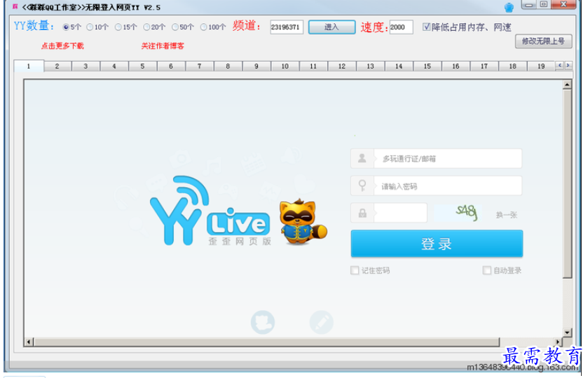This screenshot has height=378, width=588.
Task: Click the round bear-face icon at bottom
Action: [x=263, y=322]
